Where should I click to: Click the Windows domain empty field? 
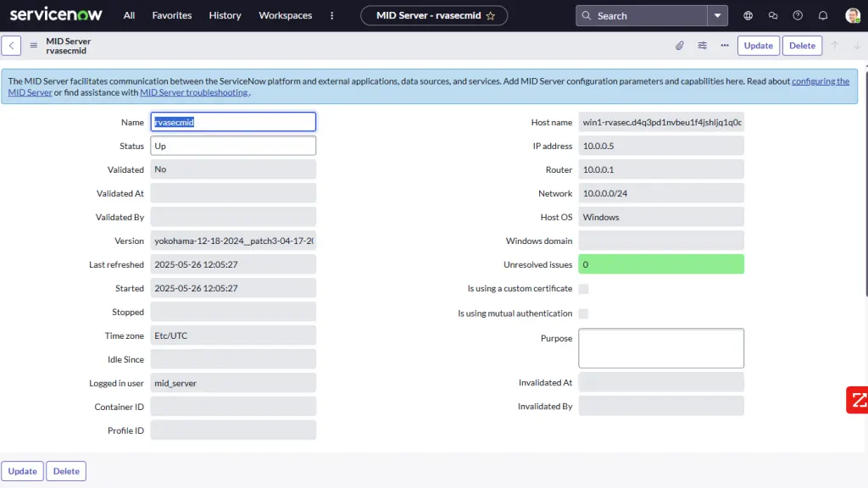pyautogui.click(x=661, y=241)
